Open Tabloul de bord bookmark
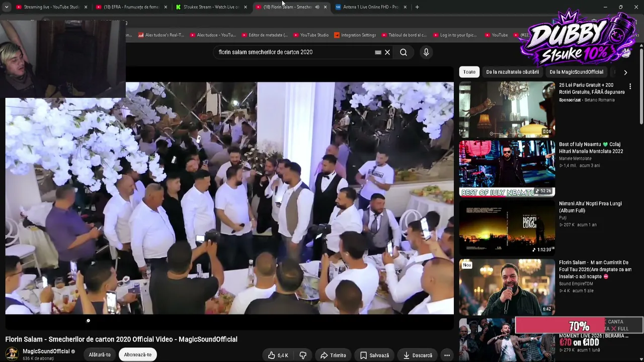The width and height of the screenshot is (644, 362). pos(404,35)
